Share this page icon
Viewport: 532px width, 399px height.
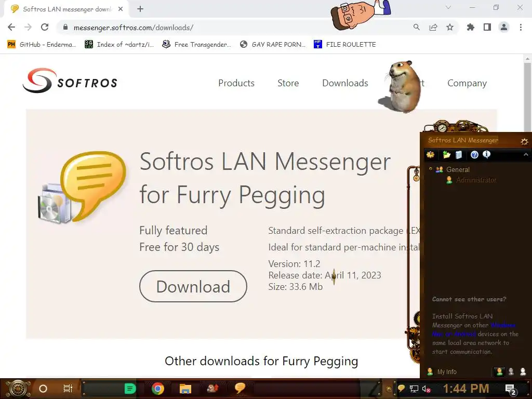click(433, 27)
